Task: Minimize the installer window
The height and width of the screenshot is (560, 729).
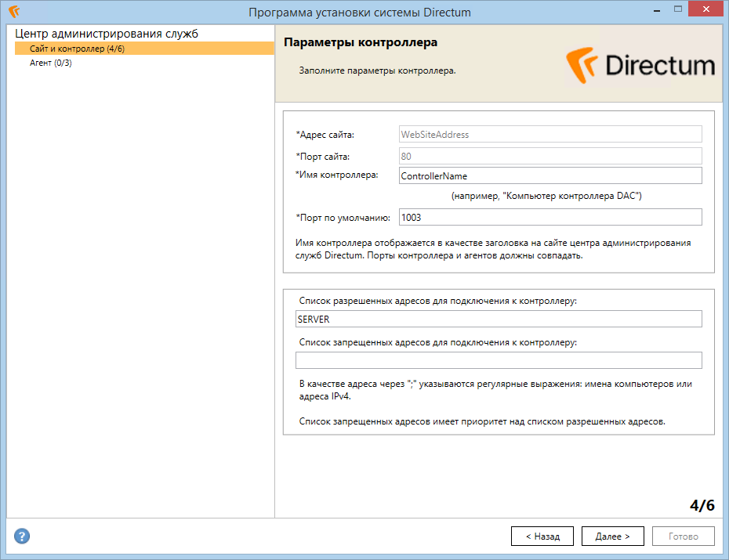Action: (x=657, y=11)
